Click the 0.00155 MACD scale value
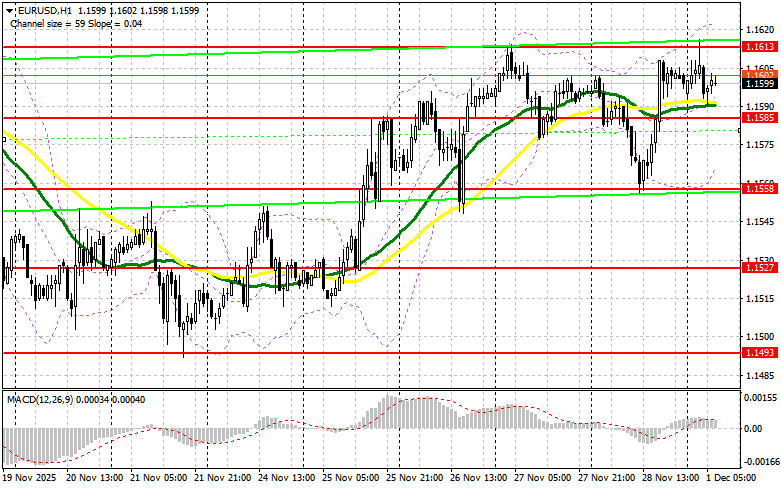781x489 pixels. (x=761, y=398)
